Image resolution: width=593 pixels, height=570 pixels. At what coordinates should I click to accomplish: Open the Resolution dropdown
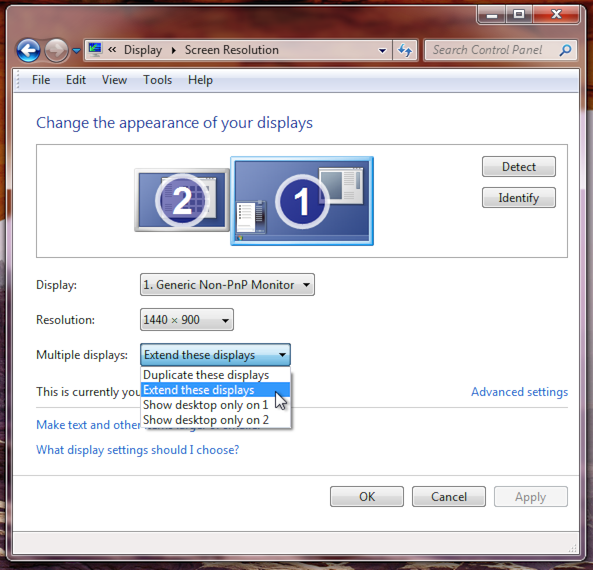pyautogui.click(x=187, y=320)
